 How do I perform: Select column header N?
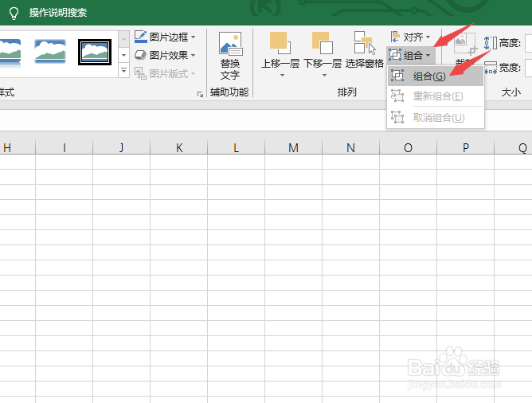(351, 147)
